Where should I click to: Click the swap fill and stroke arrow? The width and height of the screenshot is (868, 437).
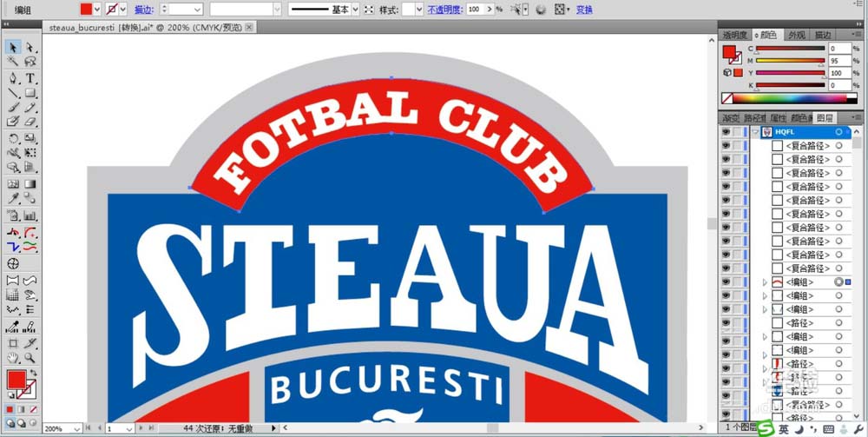pos(34,373)
